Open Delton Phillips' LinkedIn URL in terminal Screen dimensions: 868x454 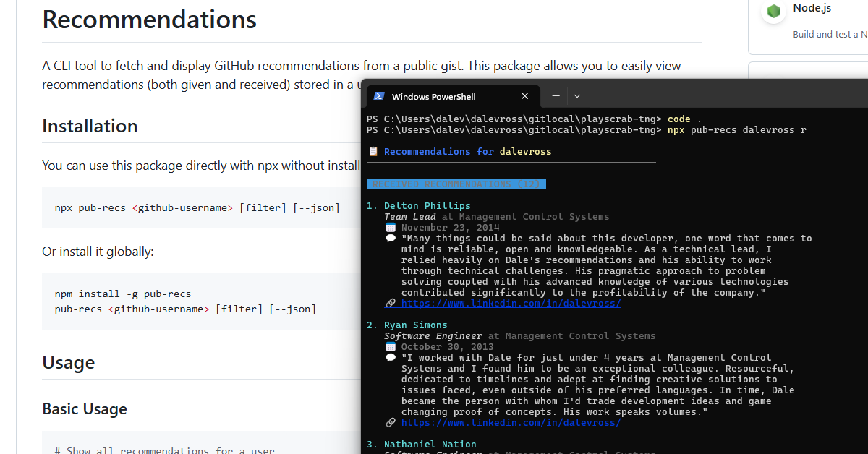[511, 304]
